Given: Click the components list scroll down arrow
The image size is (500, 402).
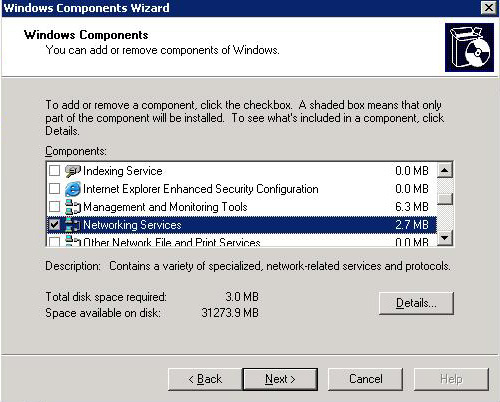Looking at the screenshot, I should tap(445, 238).
